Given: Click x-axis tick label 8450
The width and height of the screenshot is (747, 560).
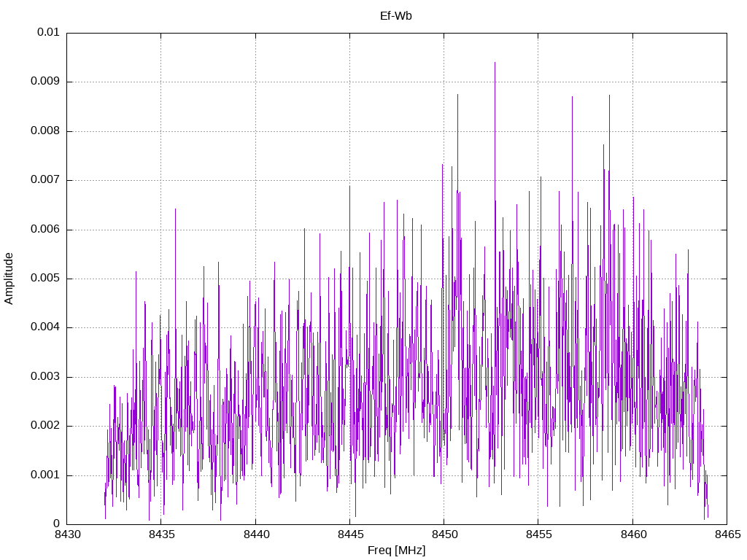Looking at the screenshot, I should 444,534.
